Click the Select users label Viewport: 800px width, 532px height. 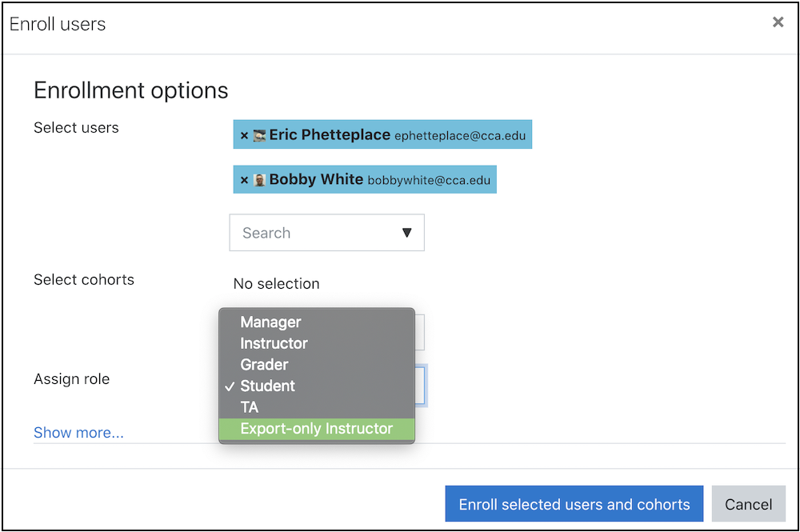76,127
